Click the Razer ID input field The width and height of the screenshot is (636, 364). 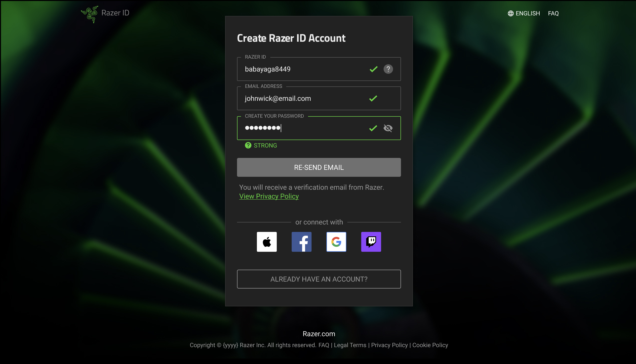pyautogui.click(x=319, y=69)
